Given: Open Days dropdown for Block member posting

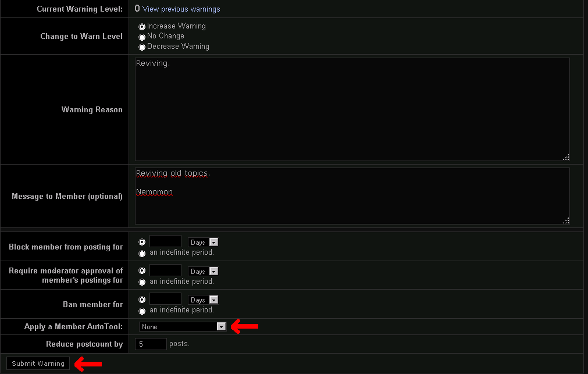Looking at the screenshot, I should pyautogui.click(x=203, y=242).
